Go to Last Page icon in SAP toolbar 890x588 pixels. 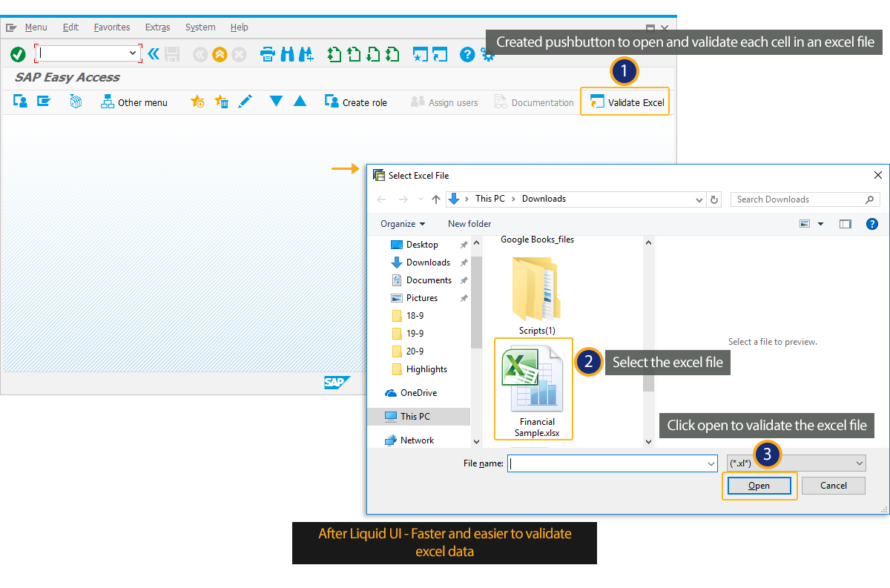393,54
